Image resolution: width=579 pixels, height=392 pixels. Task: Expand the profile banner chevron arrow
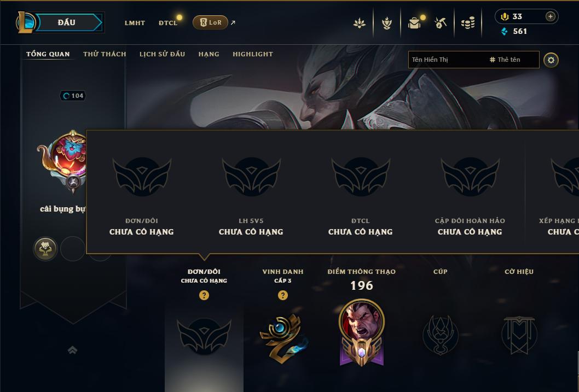(72, 350)
